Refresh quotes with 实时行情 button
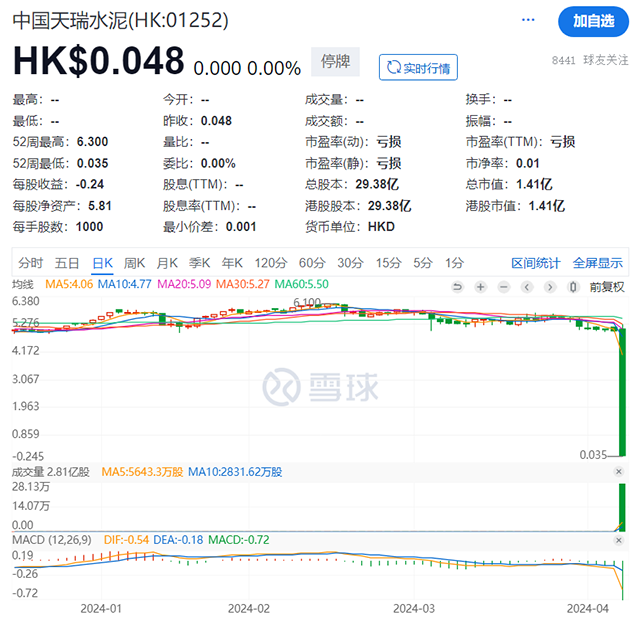Viewport: 640px width, 618px height. click(x=418, y=67)
